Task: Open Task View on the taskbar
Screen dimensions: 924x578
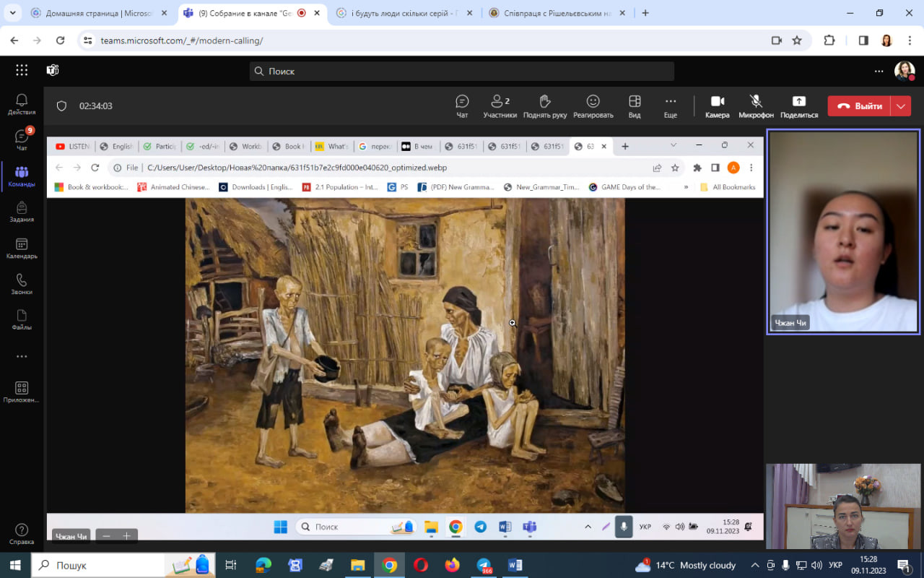Action: (231, 565)
